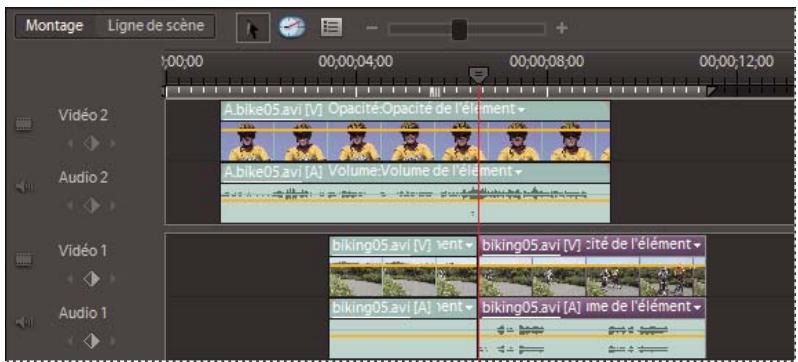Open first biking05.avi [V] clip effect dropdown

[469, 246]
